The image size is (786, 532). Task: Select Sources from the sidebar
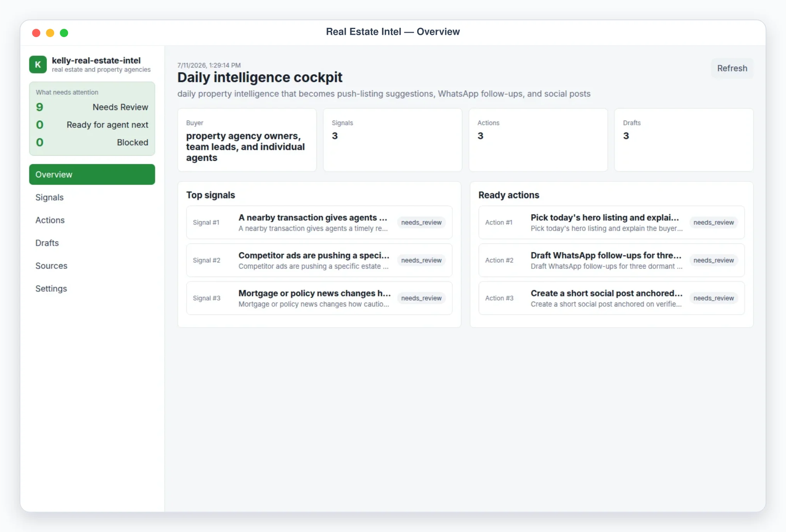pyautogui.click(x=92, y=265)
